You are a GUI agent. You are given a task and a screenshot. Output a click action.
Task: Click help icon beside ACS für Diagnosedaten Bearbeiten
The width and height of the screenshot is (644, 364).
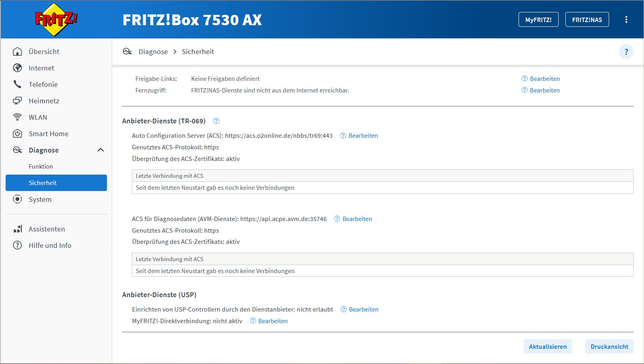pos(337,219)
